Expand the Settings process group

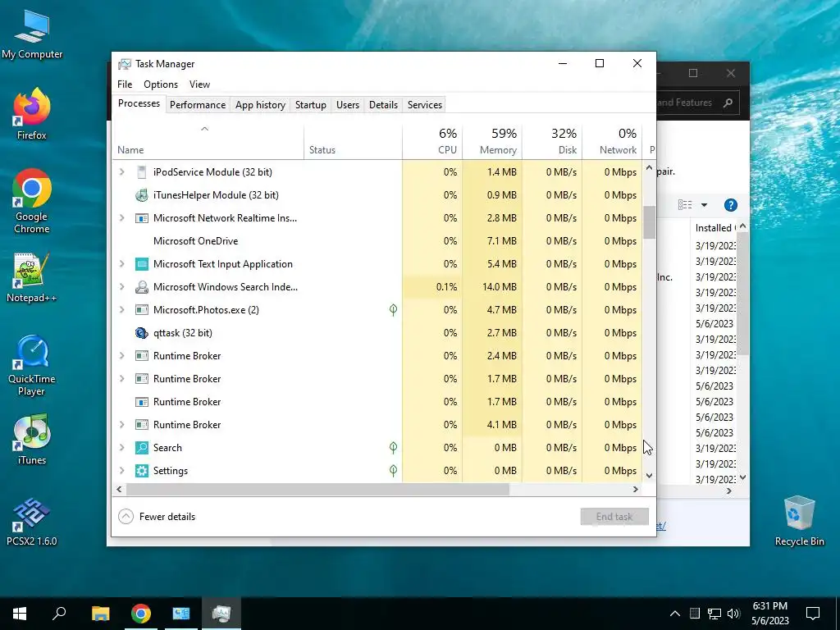tap(122, 471)
